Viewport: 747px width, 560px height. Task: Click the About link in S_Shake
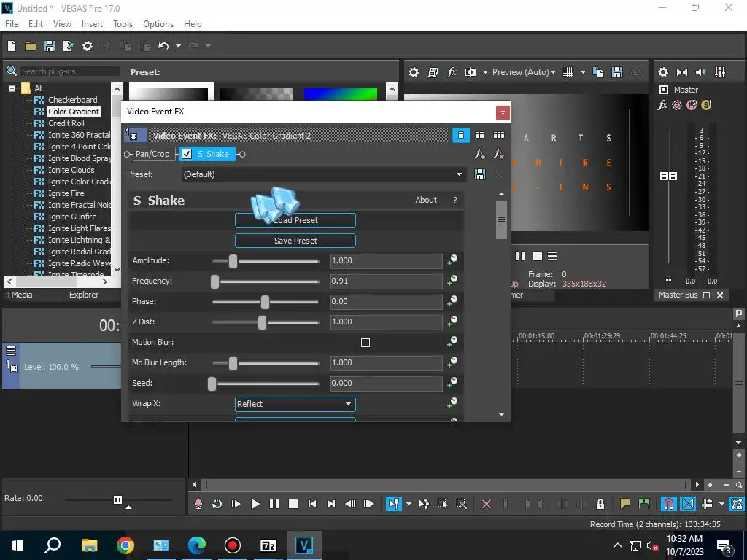426,200
